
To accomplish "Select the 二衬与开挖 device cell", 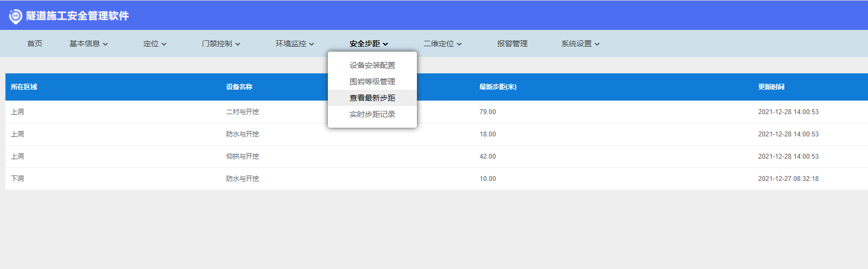I will point(243,112).
